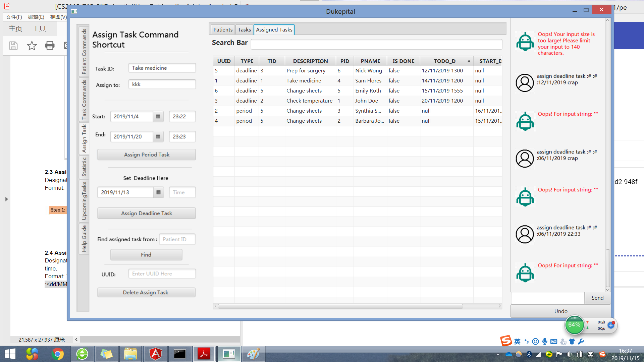
Task: Click the save disk icon
Action: 13,46
